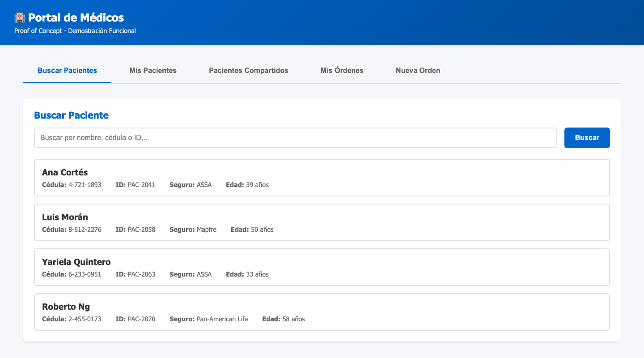This screenshot has width=644, height=358.
Task: Select the Mis Órdenes tab
Action: coord(342,71)
